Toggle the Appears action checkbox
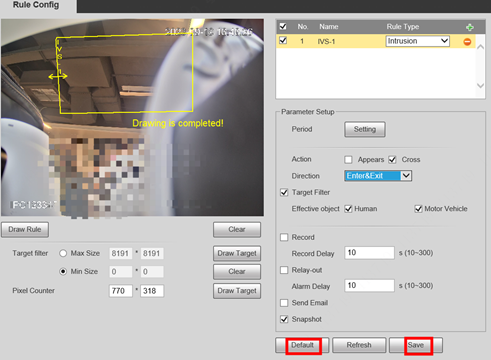Image resolution: width=491 pixels, height=360 pixels. (348, 160)
